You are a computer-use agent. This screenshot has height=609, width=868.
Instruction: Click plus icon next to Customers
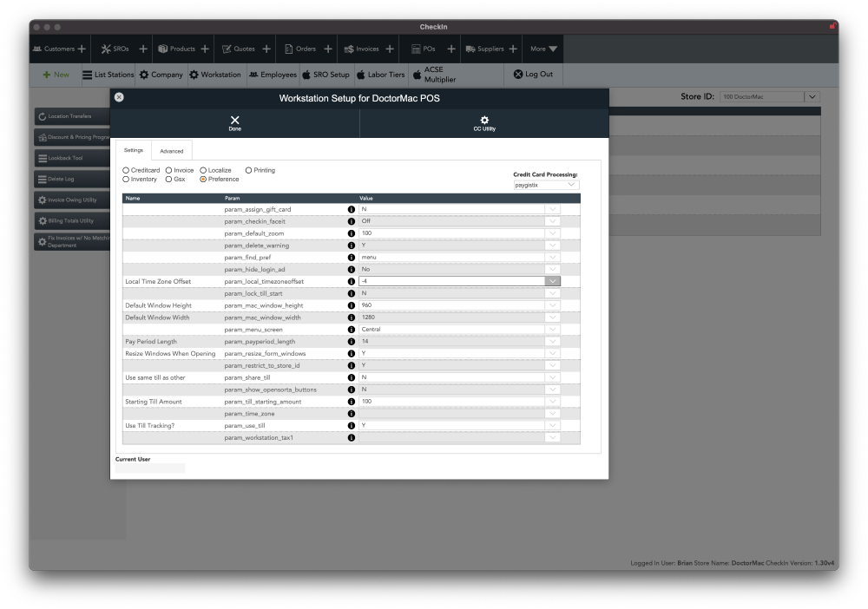click(82, 49)
